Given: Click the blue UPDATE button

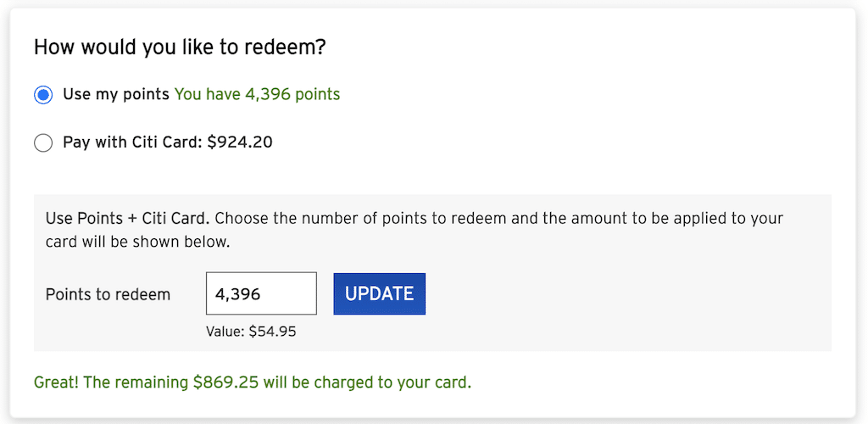Looking at the screenshot, I should coord(379,293).
